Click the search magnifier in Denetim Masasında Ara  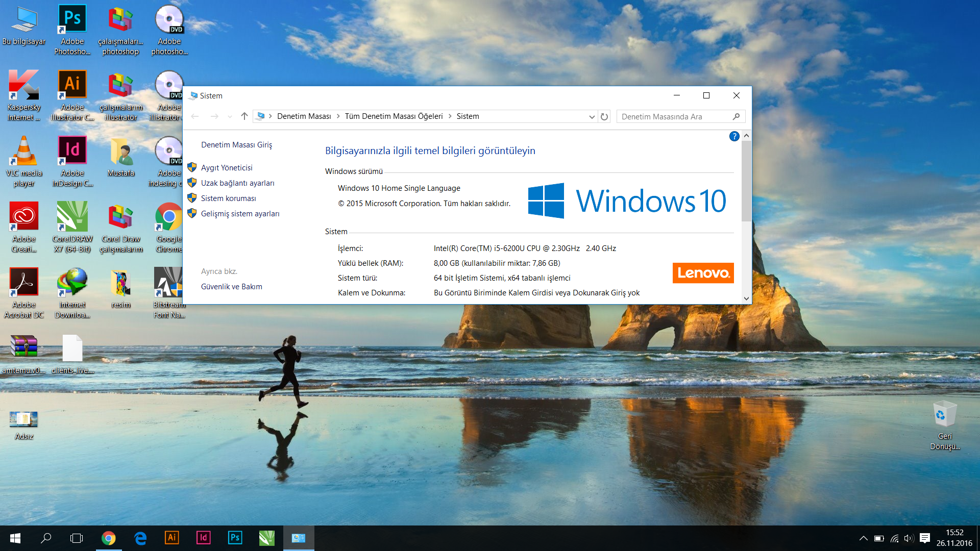[x=736, y=116]
